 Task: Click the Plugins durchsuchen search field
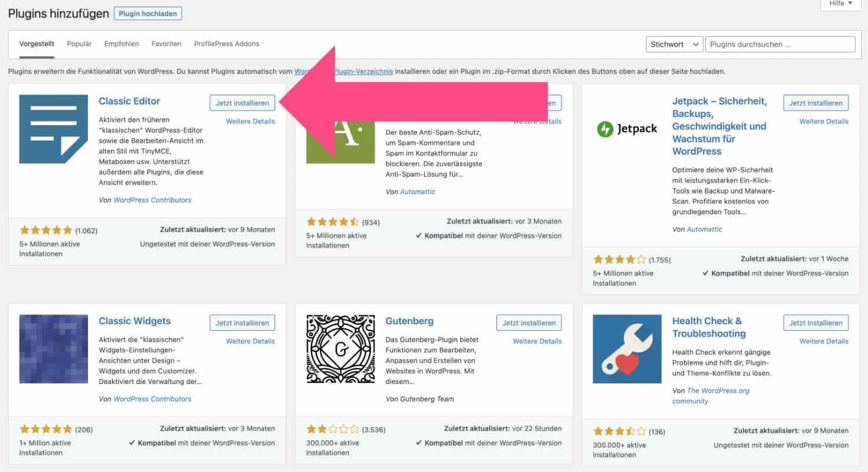tap(779, 44)
